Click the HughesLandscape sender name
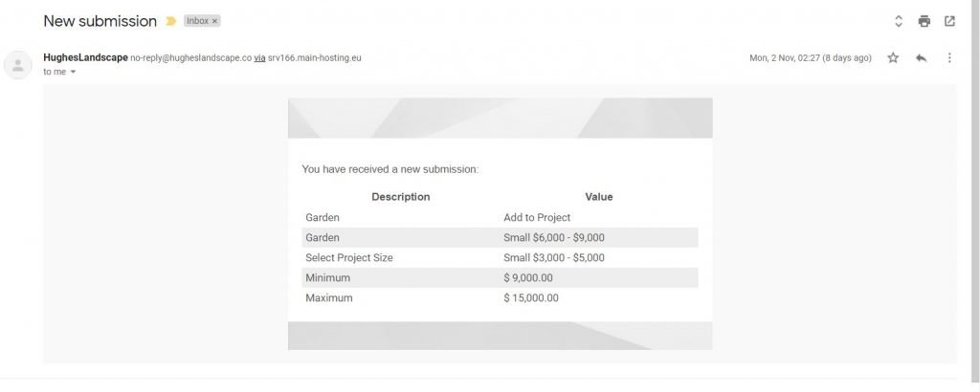This screenshot has height=392, width=980. click(85, 57)
